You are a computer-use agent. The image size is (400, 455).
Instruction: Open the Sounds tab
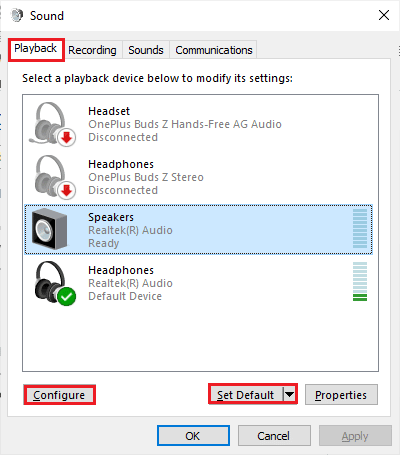[146, 50]
